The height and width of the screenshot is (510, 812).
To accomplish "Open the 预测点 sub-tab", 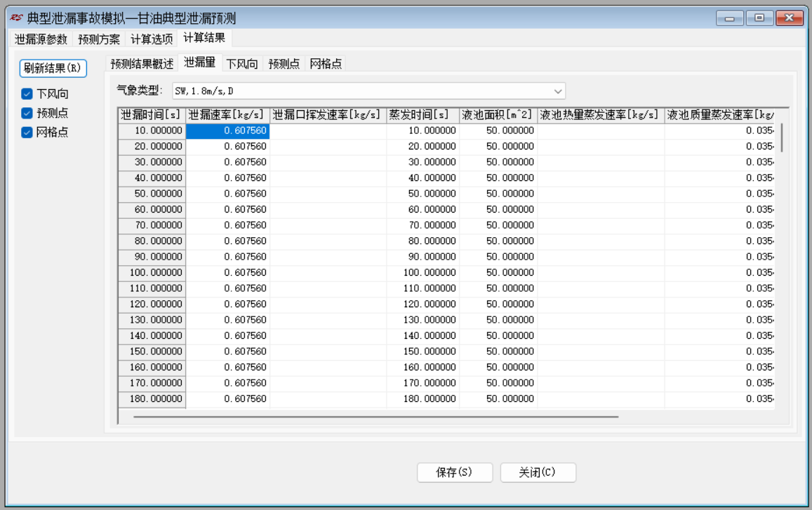I will [x=284, y=64].
